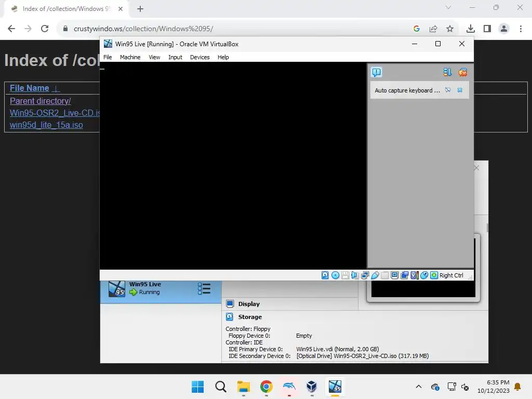Open the VirtualBox Manager taskbar icon
Image resolution: width=532 pixels, height=399 pixels.
click(312, 387)
